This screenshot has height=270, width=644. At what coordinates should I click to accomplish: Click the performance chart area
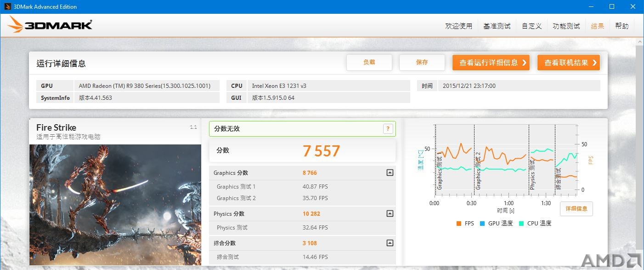point(507,160)
